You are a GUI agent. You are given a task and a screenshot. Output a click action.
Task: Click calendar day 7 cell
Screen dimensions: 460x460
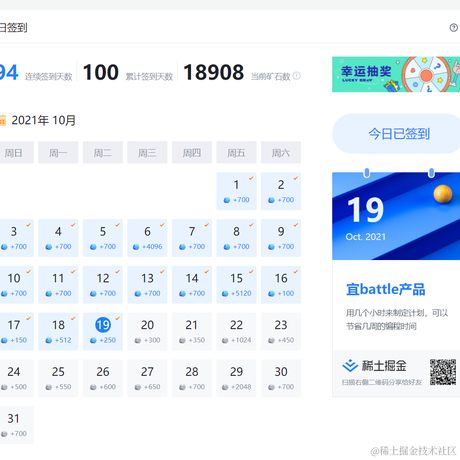tap(192, 238)
